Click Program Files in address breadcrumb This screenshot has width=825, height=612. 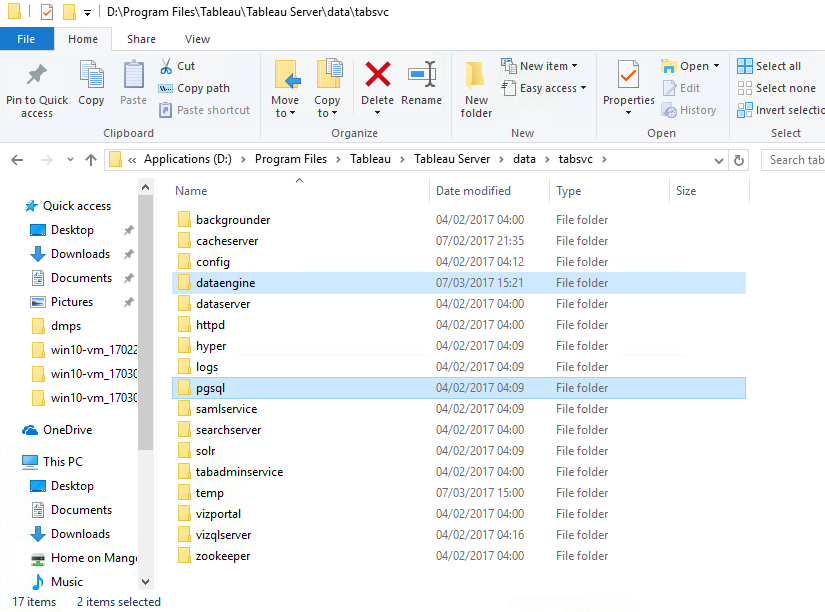point(291,159)
